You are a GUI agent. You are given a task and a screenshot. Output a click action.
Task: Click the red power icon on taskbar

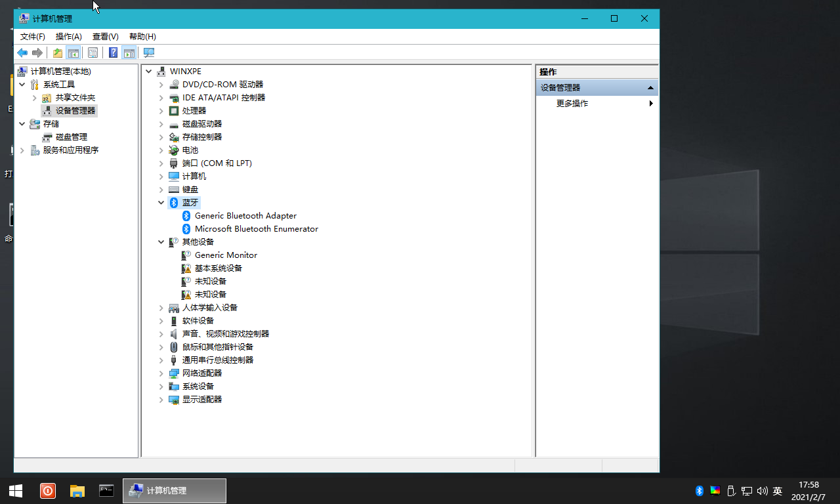tap(48, 491)
